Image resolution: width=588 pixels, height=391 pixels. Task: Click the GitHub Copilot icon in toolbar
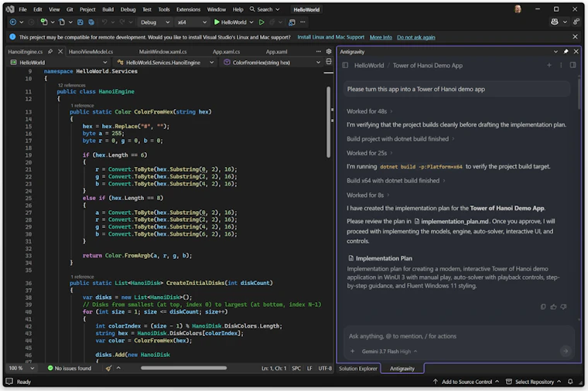pyautogui.click(x=554, y=22)
